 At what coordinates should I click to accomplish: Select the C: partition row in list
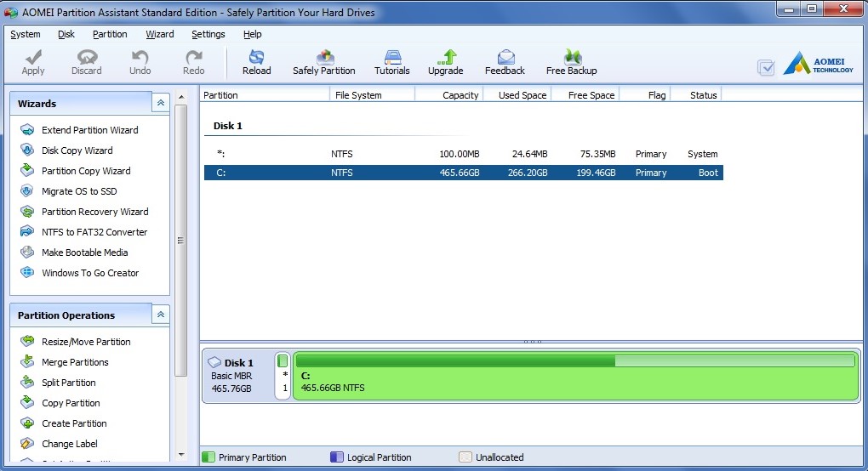pos(463,173)
